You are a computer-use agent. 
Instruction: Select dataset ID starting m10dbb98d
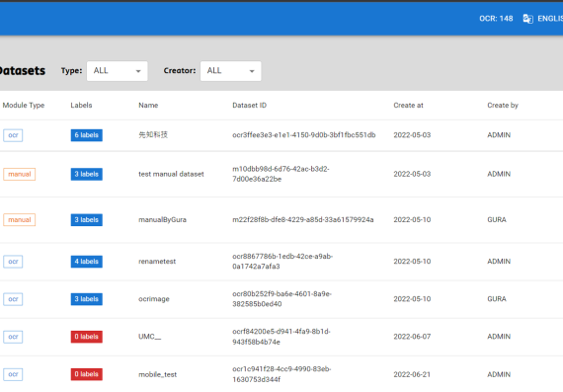point(281,174)
